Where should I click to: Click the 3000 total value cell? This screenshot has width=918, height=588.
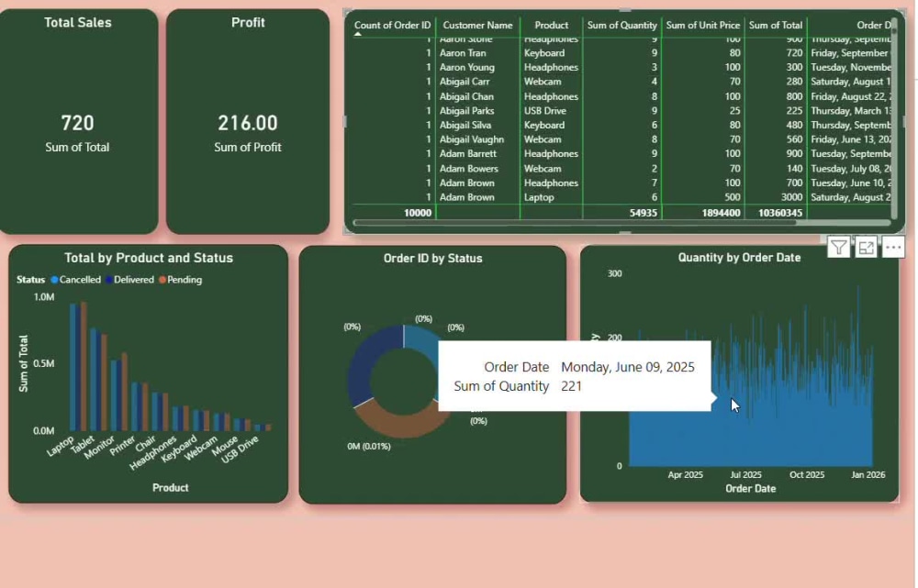[x=791, y=197]
